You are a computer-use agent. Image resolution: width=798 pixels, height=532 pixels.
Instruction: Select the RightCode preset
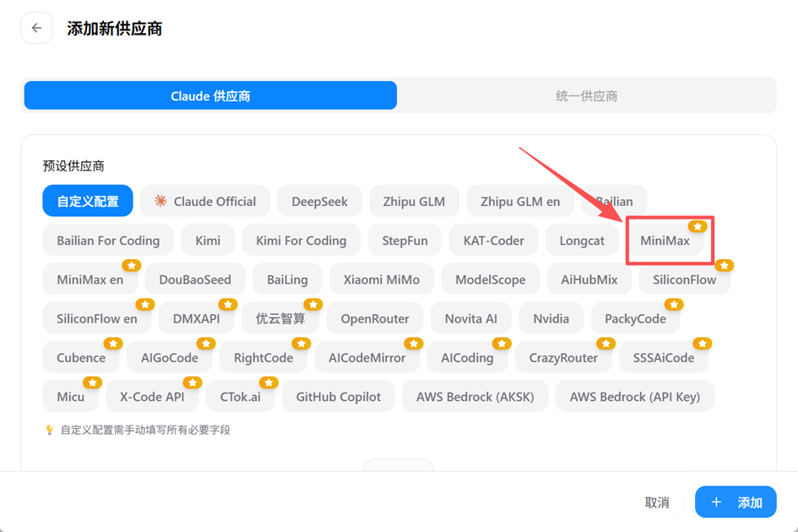(x=263, y=358)
